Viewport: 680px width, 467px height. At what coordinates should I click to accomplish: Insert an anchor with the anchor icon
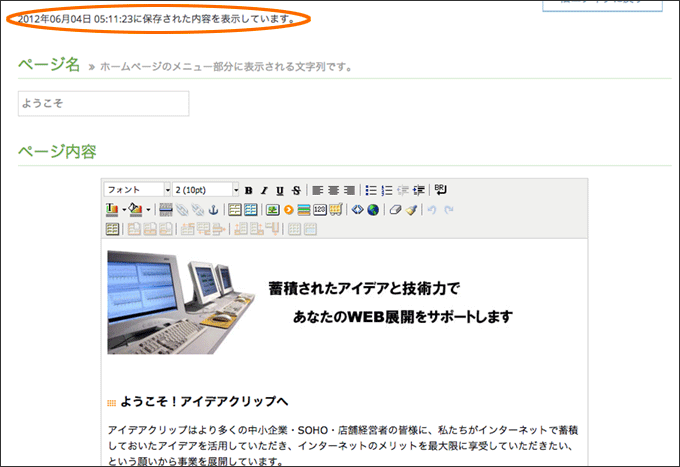tap(213, 210)
